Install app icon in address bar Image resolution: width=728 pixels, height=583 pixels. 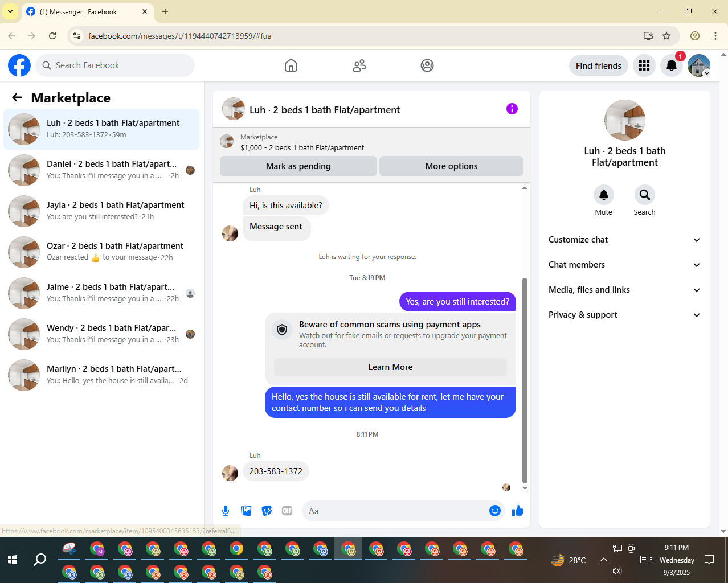648,36
